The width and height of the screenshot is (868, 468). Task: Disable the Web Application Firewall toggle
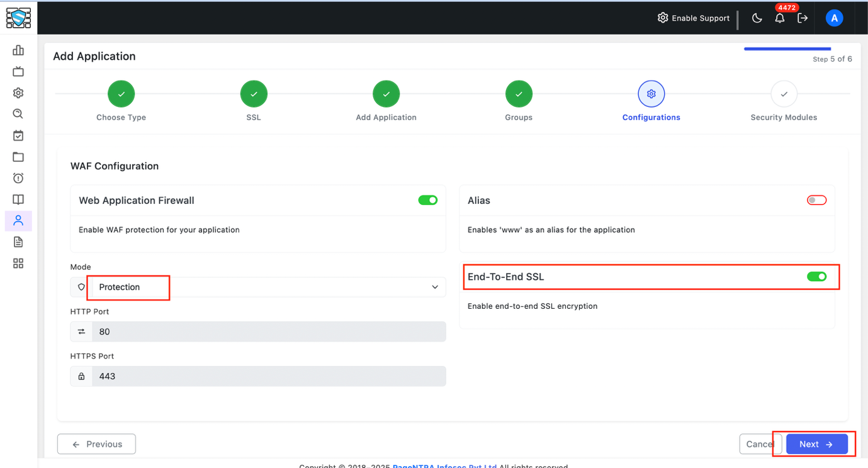[427, 199]
